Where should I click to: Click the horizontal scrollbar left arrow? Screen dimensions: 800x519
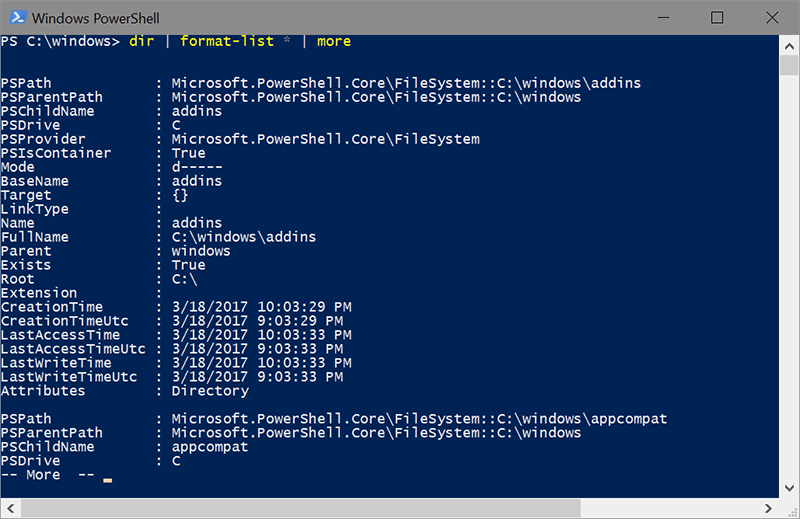point(9,508)
